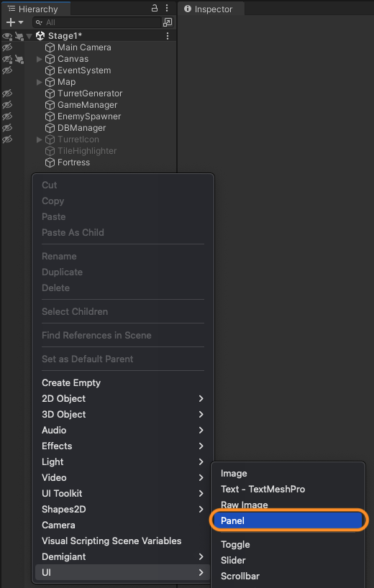The image size is (374, 588).
Task: Open the 3D Object submenu
Action: point(122,414)
